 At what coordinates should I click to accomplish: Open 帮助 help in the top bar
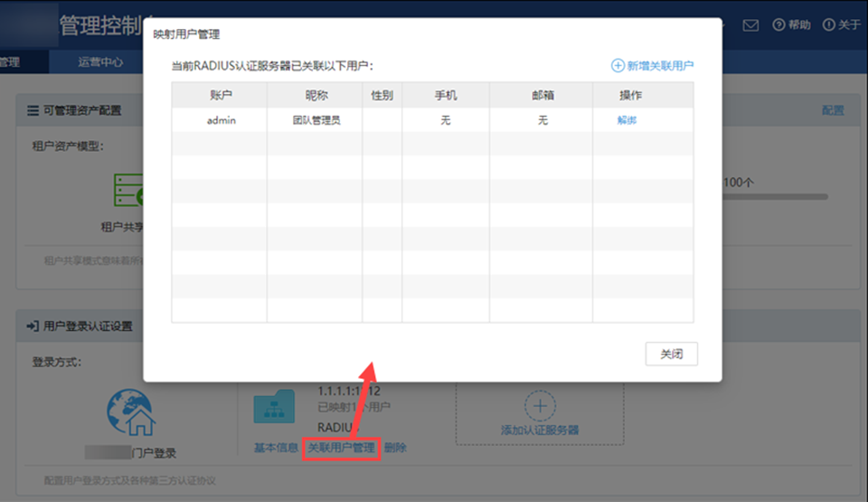click(791, 25)
